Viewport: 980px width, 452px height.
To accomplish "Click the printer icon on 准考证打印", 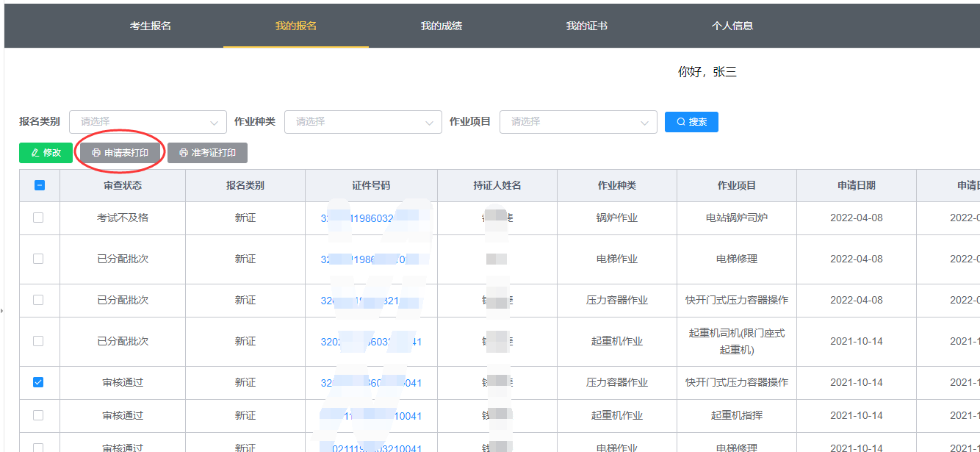I will [x=184, y=153].
